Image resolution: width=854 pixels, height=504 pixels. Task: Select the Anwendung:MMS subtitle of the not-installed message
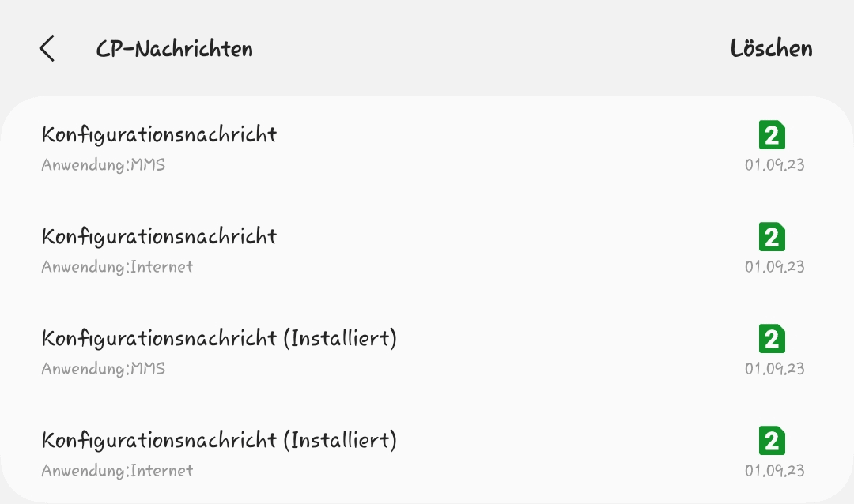coord(104,165)
